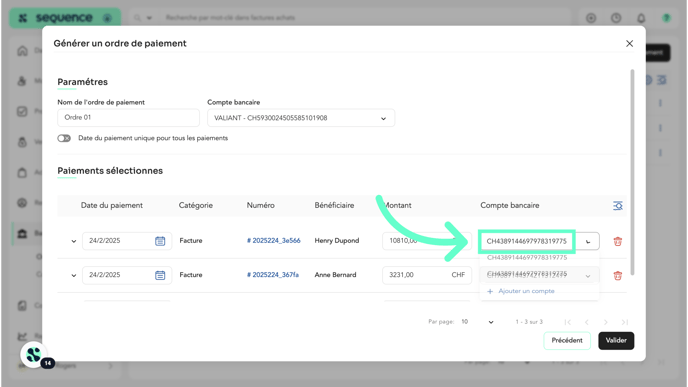Click the amount field 3231,00
Screen dimensions: 688x387
click(426, 275)
